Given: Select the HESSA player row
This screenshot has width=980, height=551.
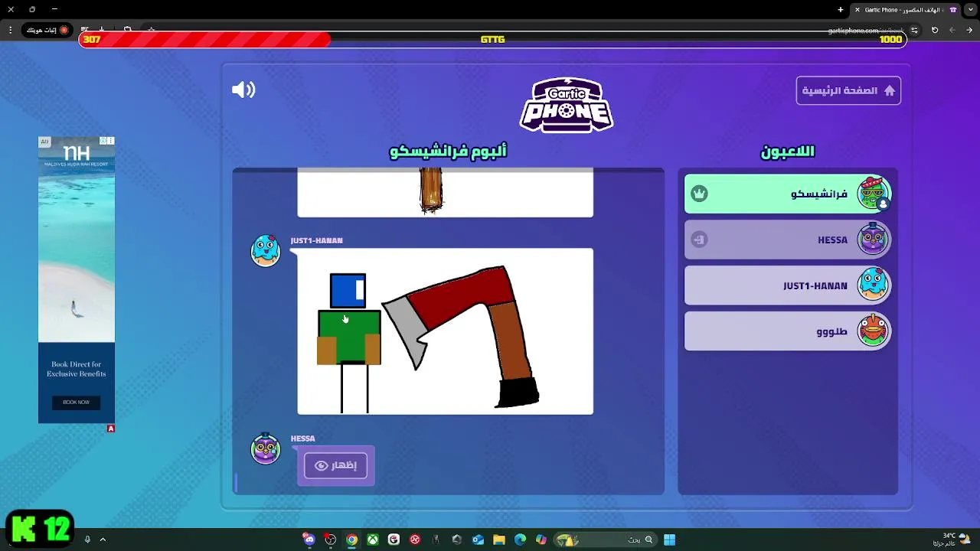Looking at the screenshot, I should pos(788,240).
